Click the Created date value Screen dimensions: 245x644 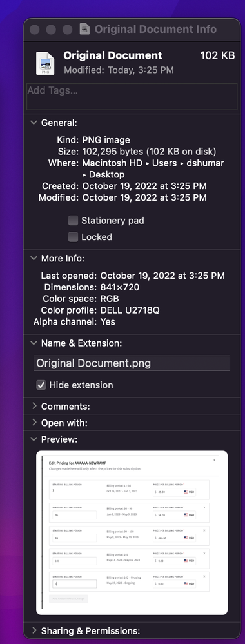[x=144, y=186]
